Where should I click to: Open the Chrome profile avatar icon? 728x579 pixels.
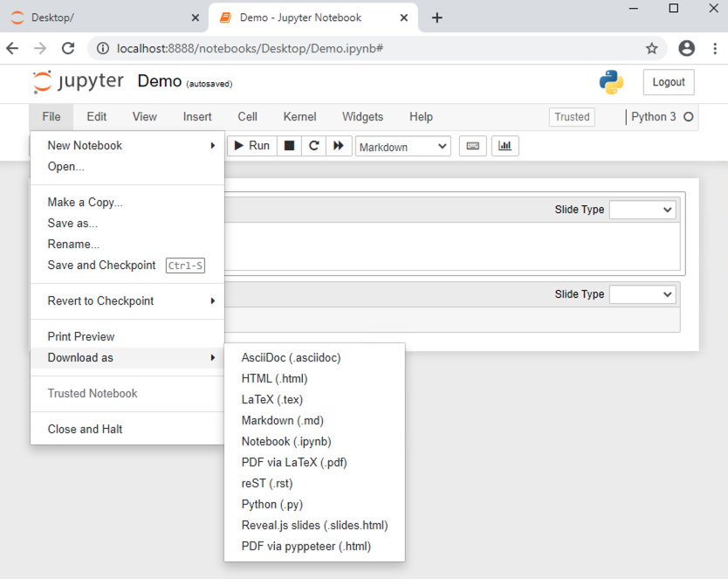(x=687, y=48)
